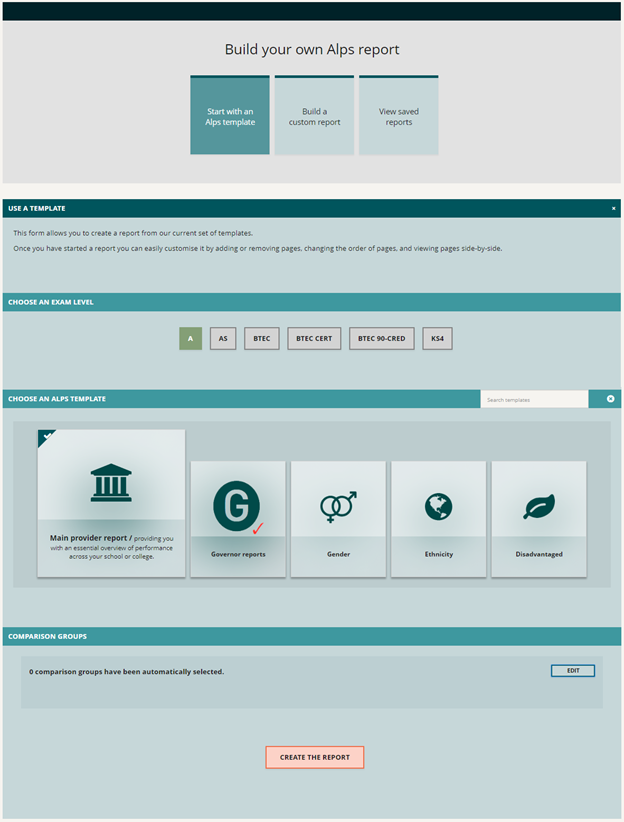Clear the template search with the X icon
This screenshot has width=624, height=822.
tap(610, 399)
